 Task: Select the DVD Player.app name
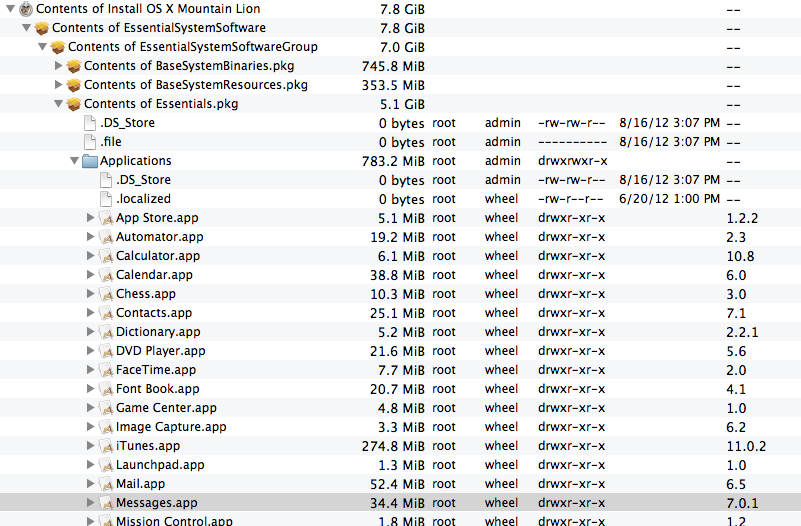[160, 351]
